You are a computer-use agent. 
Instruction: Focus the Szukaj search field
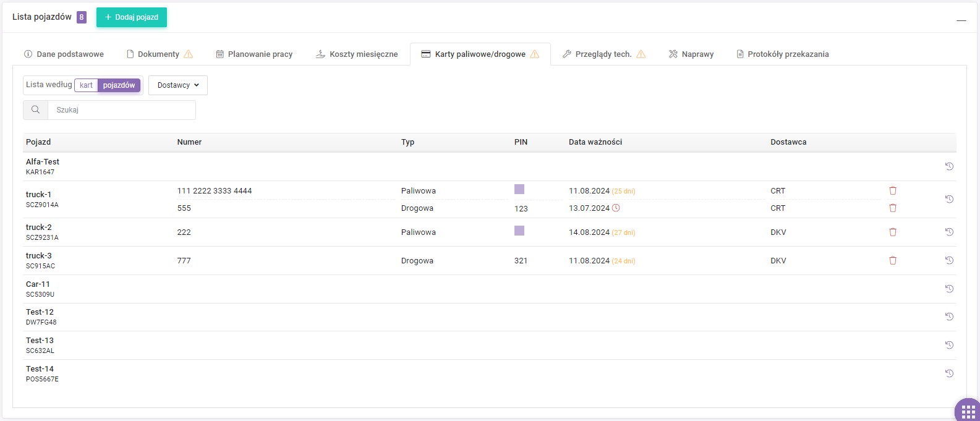tap(122, 109)
